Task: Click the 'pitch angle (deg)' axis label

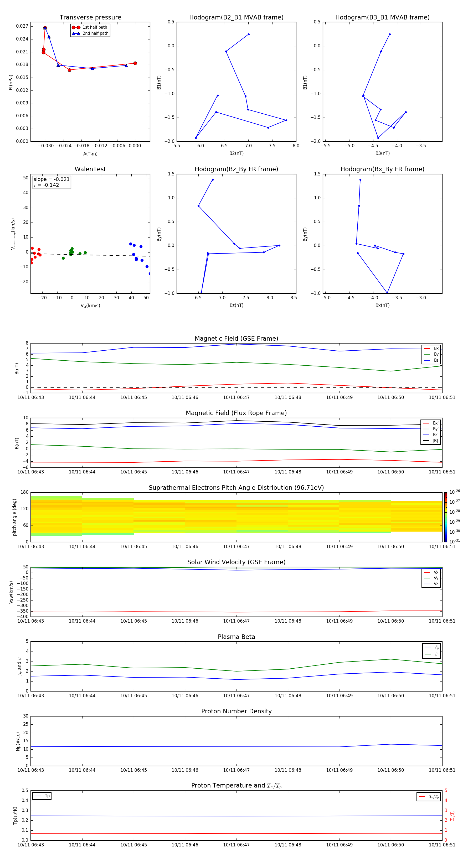Action: click(x=14, y=517)
